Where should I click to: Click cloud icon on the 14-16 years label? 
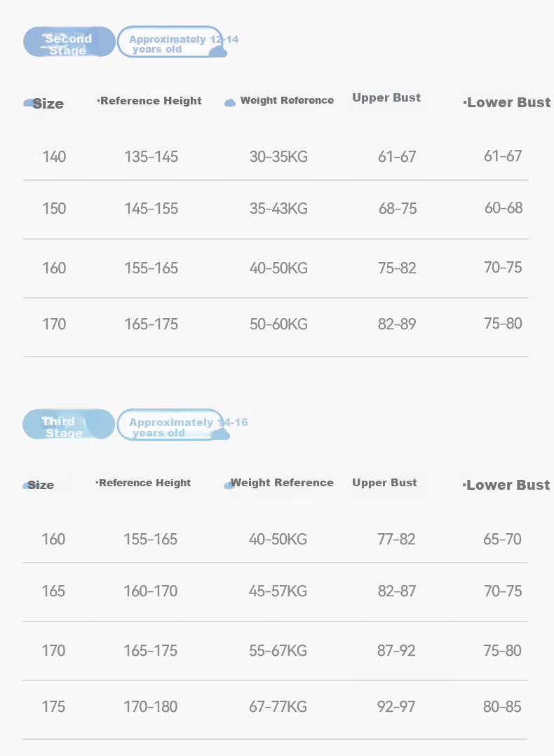click(x=220, y=434)
